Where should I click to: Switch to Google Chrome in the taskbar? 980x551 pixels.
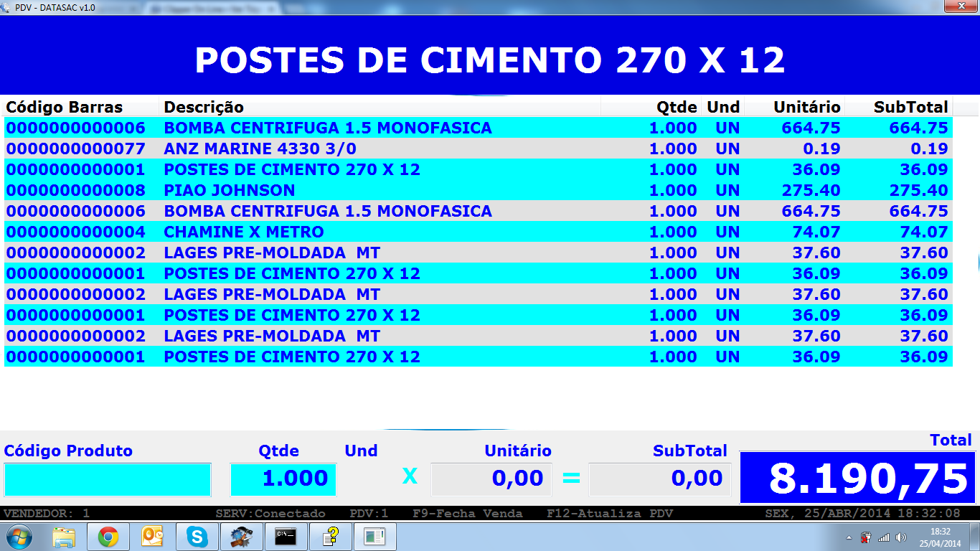pos(108,537)
